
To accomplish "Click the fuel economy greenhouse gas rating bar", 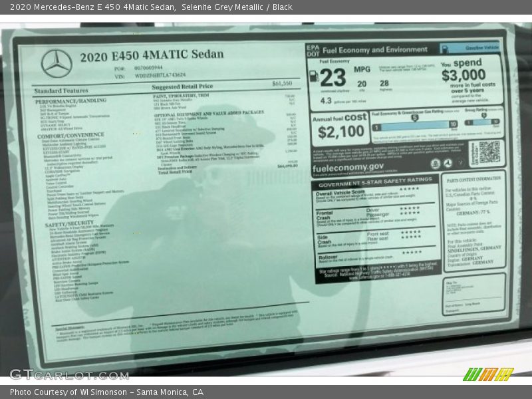I will point(414,126).
